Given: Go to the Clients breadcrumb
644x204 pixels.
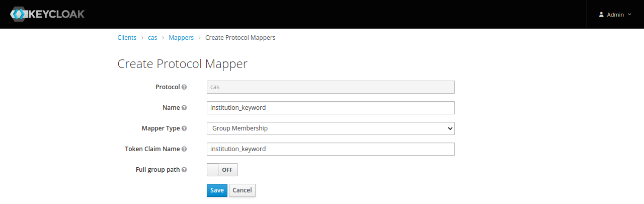Looking at the screenshot, I should 127,38.
